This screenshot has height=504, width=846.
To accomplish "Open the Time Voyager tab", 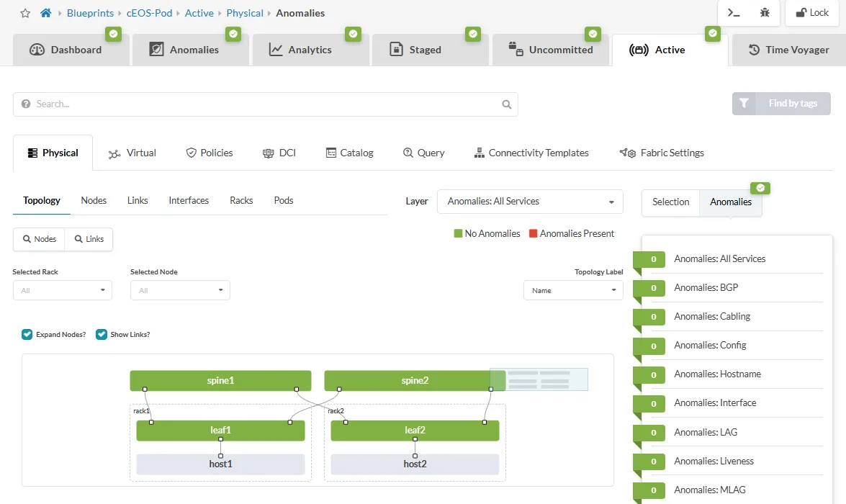I will coord(789,50).
